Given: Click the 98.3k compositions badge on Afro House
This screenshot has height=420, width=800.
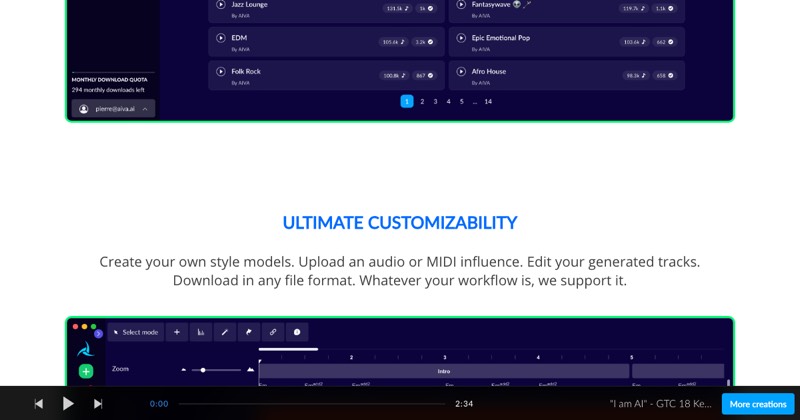Looking at the screenshot, I should 636,76.
